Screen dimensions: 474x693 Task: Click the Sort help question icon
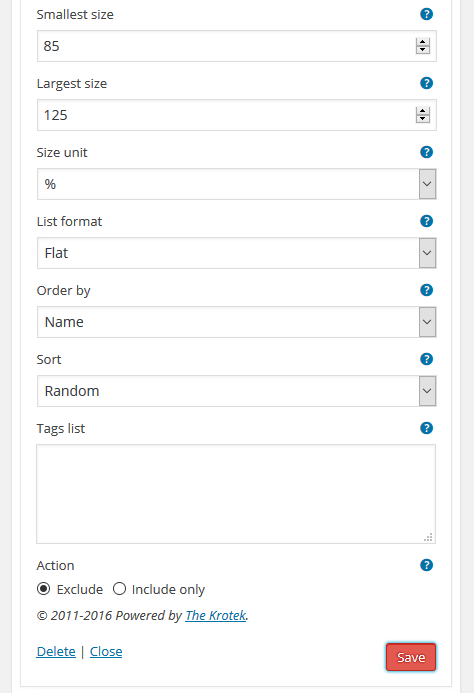426,359
